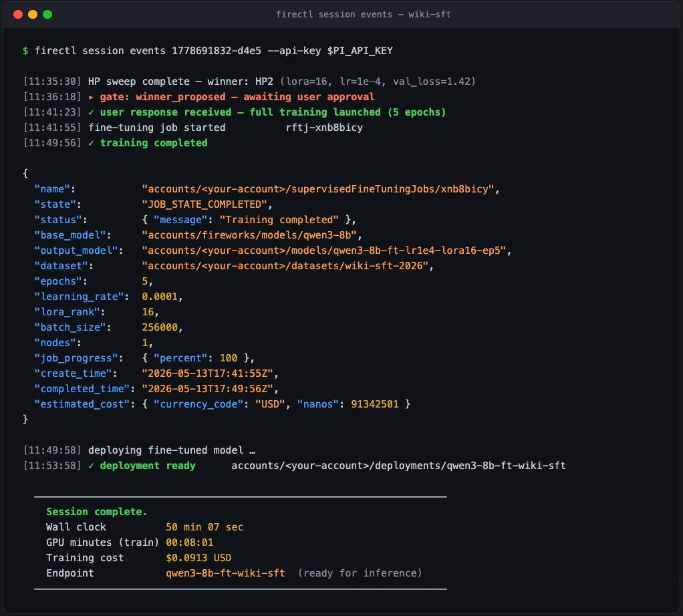This screenshot has height=616, width=683.
Task: Click the orange endpoint name qwen3-8b-ft-wiki-sft
Action: click(x=225, y=573)
